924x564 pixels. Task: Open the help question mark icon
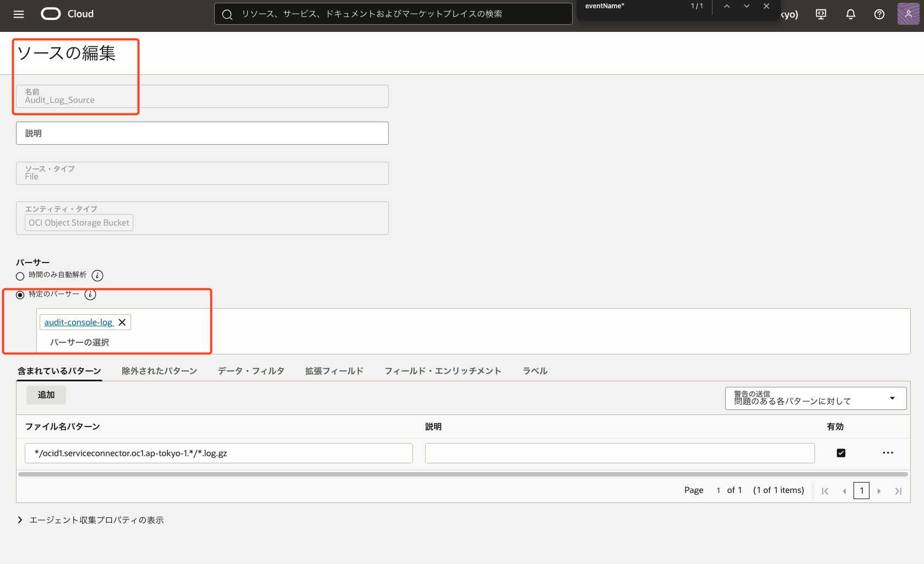tap(879, 14)
